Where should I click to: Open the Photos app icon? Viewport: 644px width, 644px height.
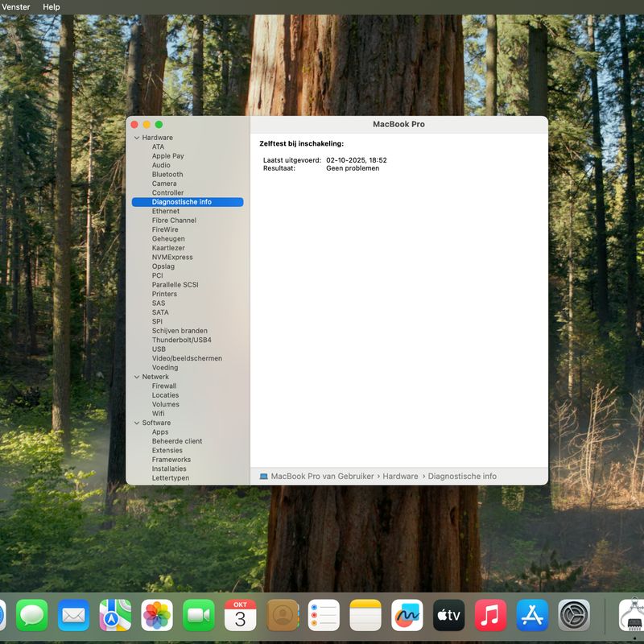[157, 616]
